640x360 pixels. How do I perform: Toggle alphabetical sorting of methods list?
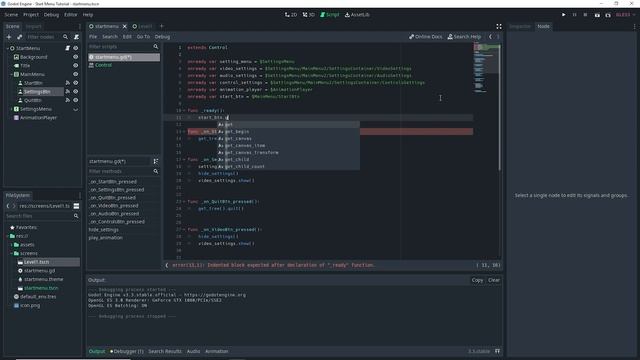156,161
